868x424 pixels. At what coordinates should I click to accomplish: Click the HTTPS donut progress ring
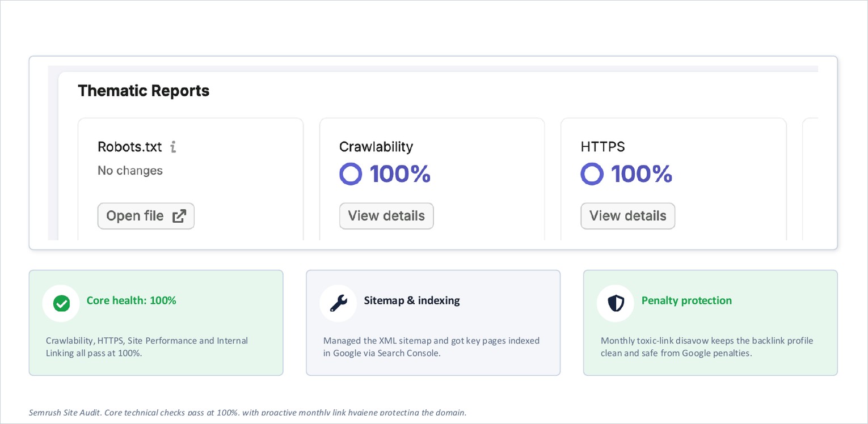[592, 174]
